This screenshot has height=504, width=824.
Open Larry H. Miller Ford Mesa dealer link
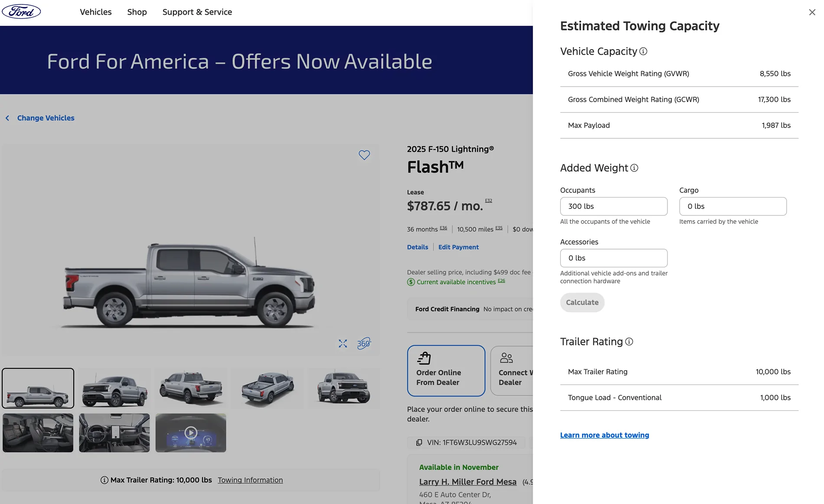468,482
